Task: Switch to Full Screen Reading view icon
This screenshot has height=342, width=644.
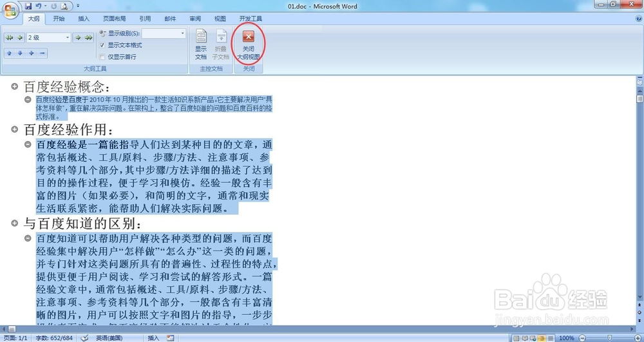Action: (x=524, y=338)
